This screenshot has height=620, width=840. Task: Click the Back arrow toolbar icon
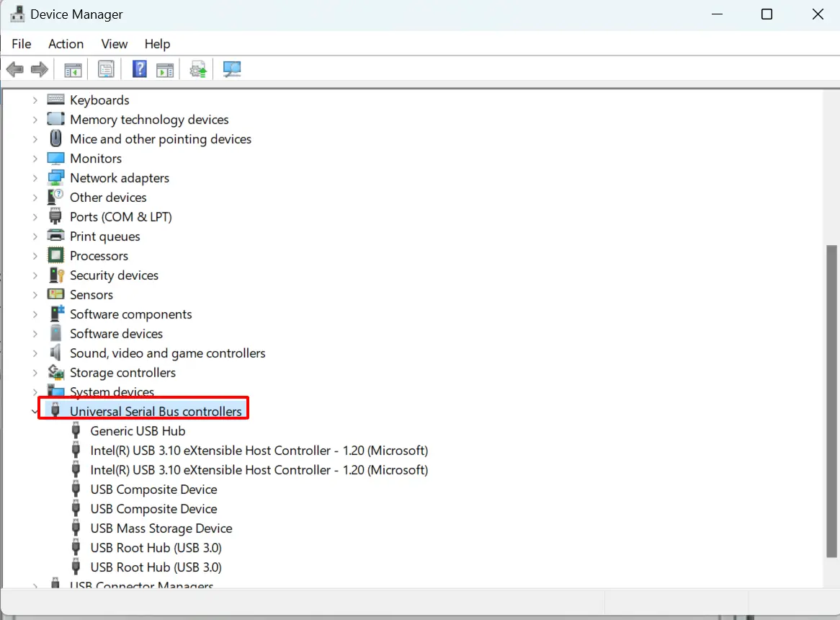pos(15,69)
